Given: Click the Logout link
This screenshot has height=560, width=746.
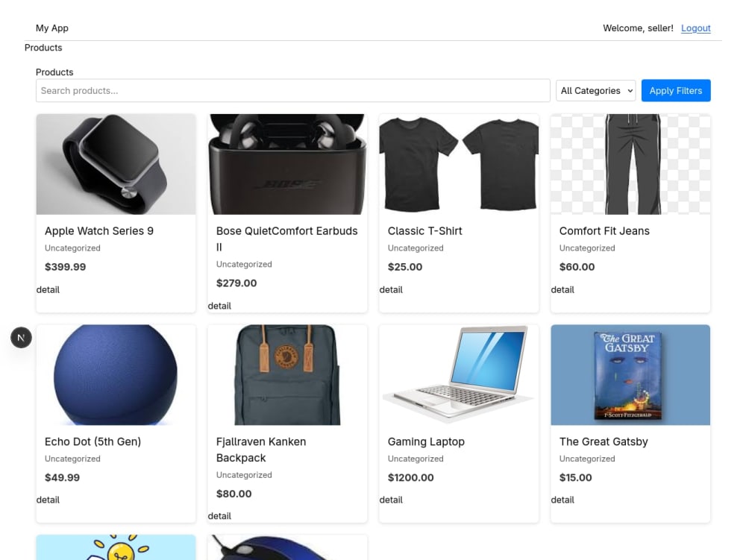Looking at the screenshot, I should [695, 28].
